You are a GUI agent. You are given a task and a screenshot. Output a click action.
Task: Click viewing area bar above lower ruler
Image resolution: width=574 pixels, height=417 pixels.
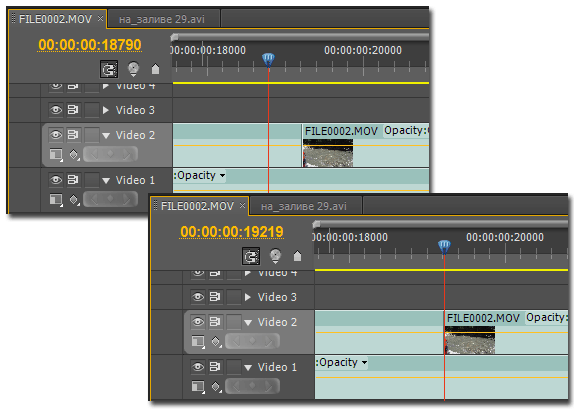click(441, 224)
